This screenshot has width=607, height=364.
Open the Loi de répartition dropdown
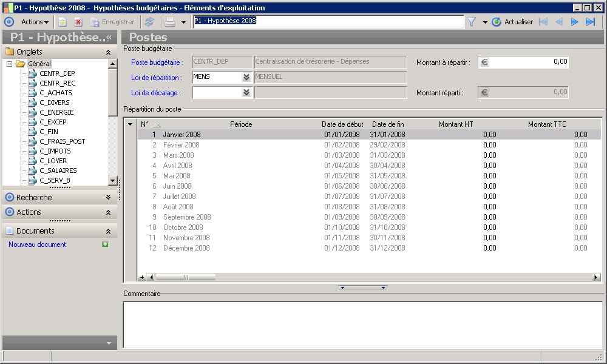(246, 77)
